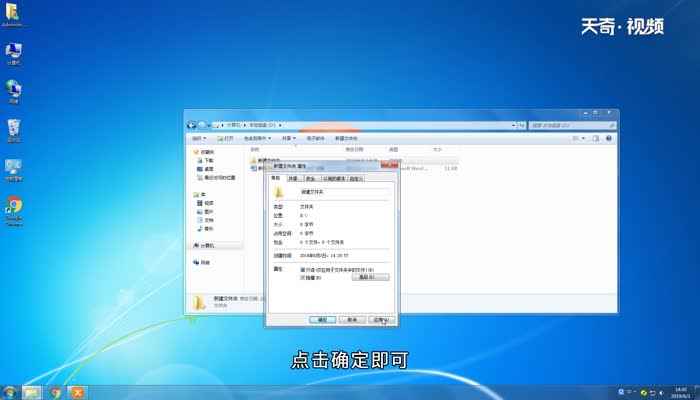Sort by 大小 Size column header
The image size is (700, 400).
(x=438, y=150)
